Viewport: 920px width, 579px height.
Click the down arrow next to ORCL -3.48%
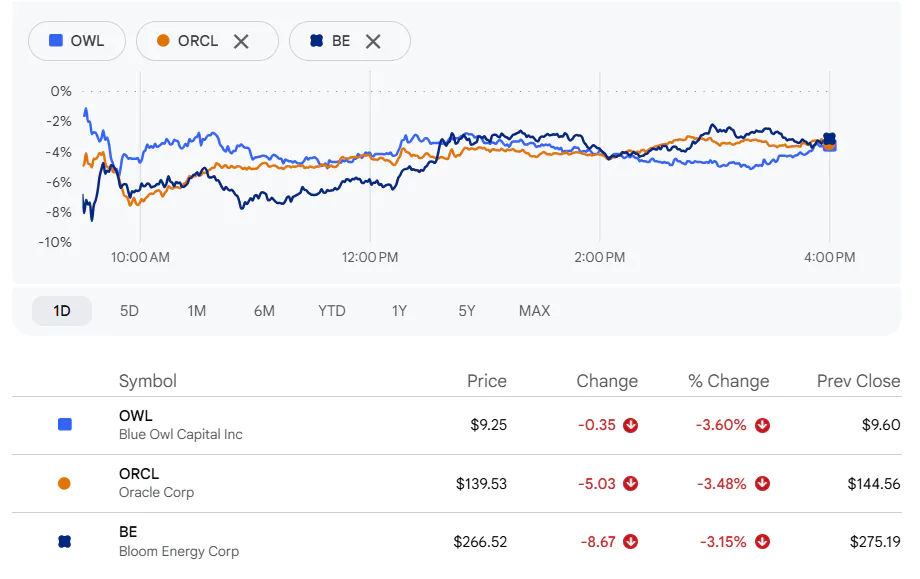click(x=762, y=483)
